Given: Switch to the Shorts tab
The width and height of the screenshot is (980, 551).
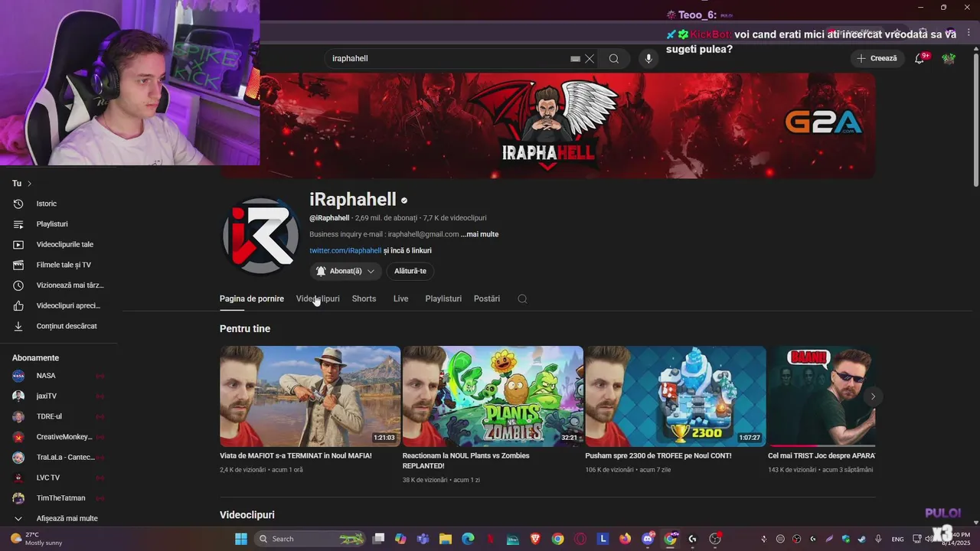Looking at the screenshot, I should tap(364, 298).
